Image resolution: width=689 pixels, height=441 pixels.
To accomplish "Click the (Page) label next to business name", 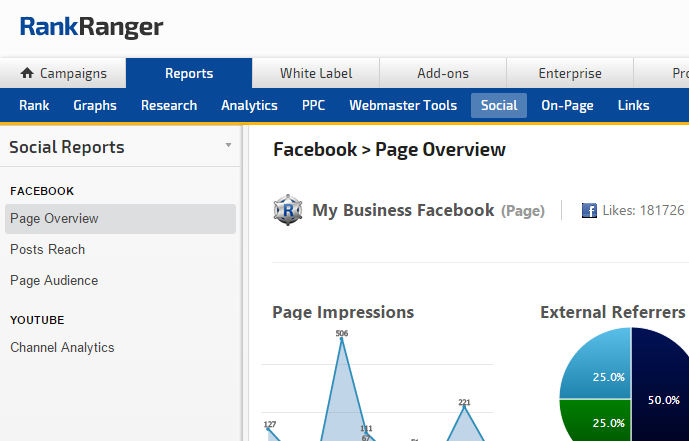I will (523, 211).
